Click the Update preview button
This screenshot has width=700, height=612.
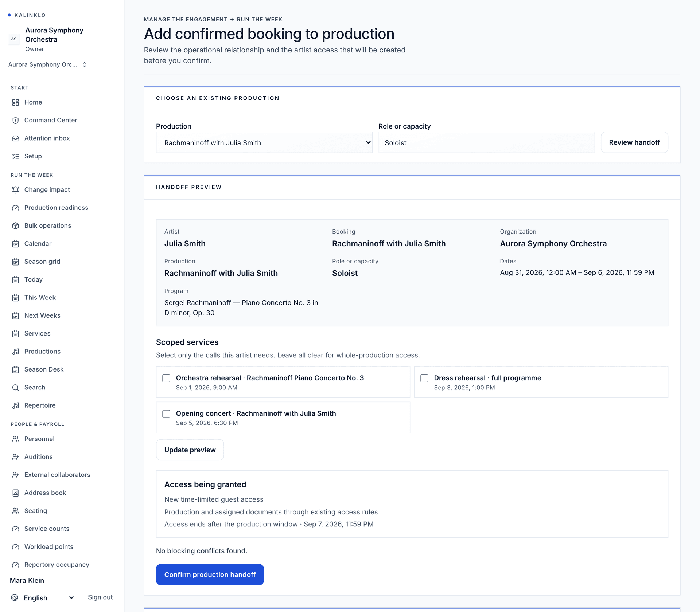[190, 450]
